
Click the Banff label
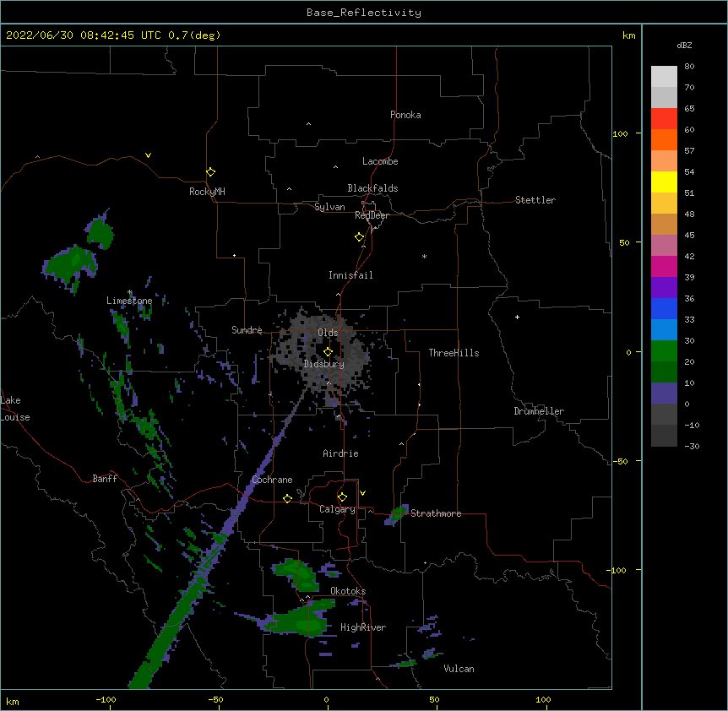pyautogui.click(x=105, y=479)
